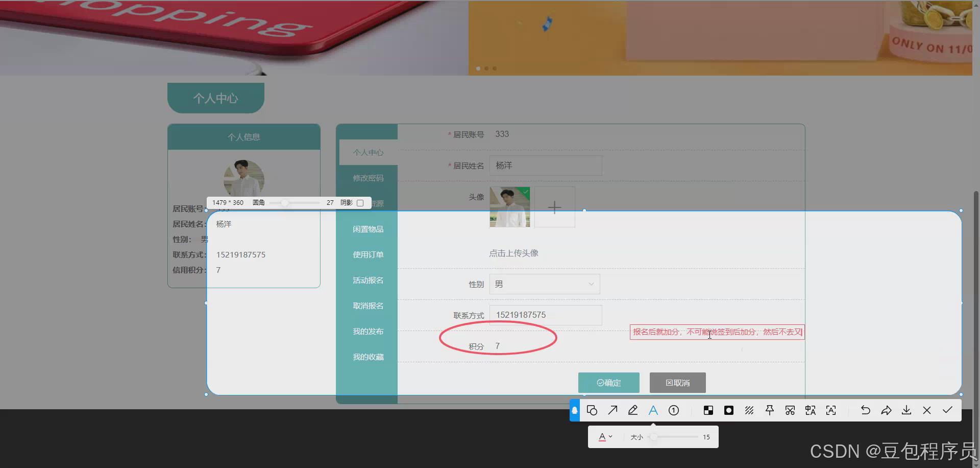Click the 居民姓名 input field

546,166
